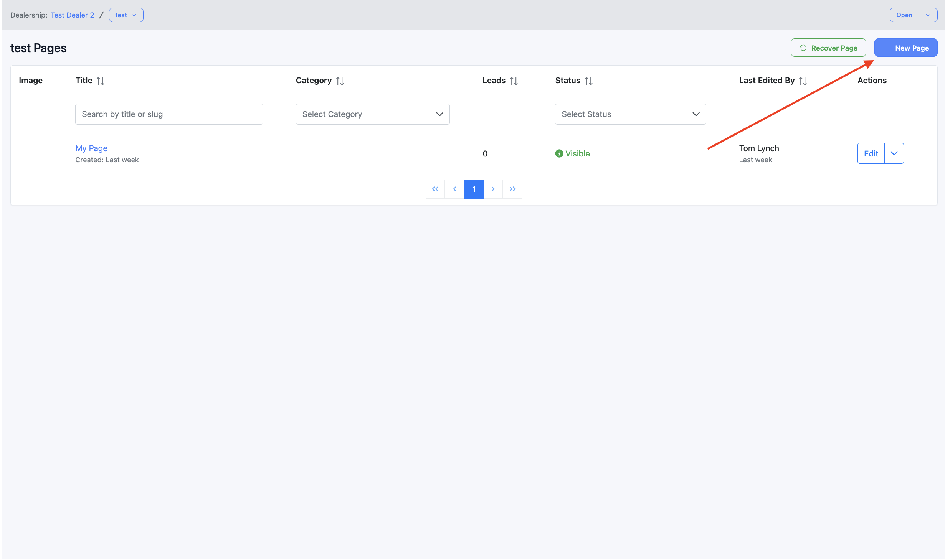
Task: Open the Select Status dropdown
Action: (630, 114)
